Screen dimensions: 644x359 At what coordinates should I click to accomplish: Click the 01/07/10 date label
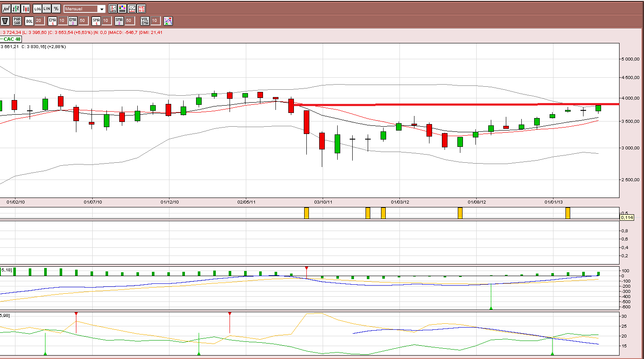coord(92,201)
